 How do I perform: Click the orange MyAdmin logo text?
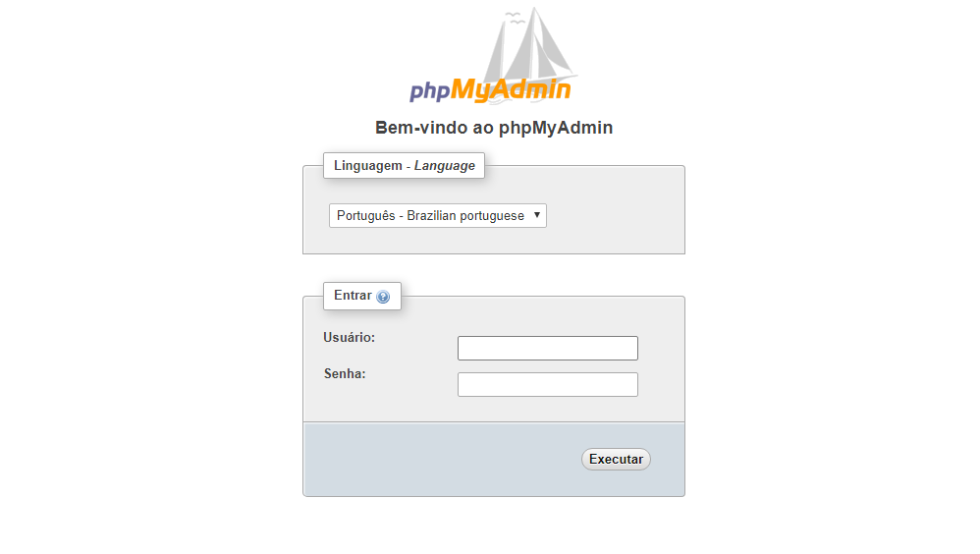tap(511, 90)
